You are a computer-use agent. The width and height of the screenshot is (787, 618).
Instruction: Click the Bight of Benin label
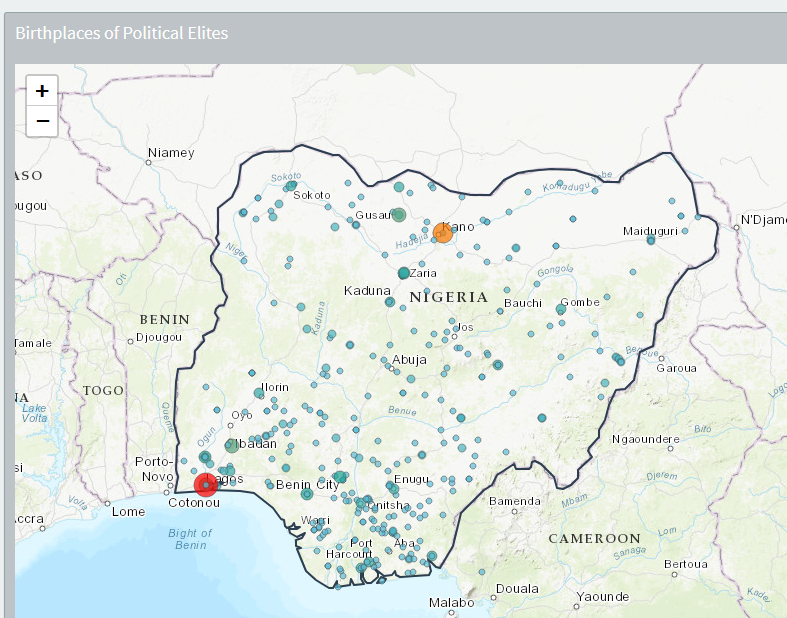(x=190, y=539)
